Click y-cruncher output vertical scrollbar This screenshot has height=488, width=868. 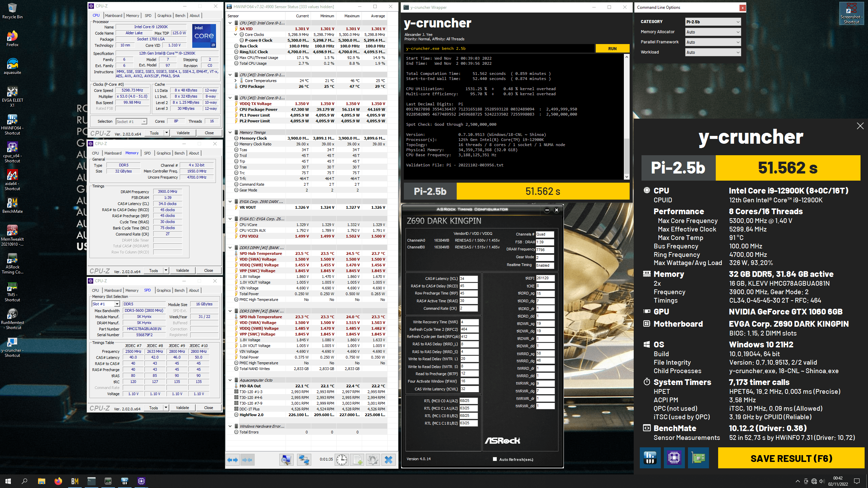[627, 117]
